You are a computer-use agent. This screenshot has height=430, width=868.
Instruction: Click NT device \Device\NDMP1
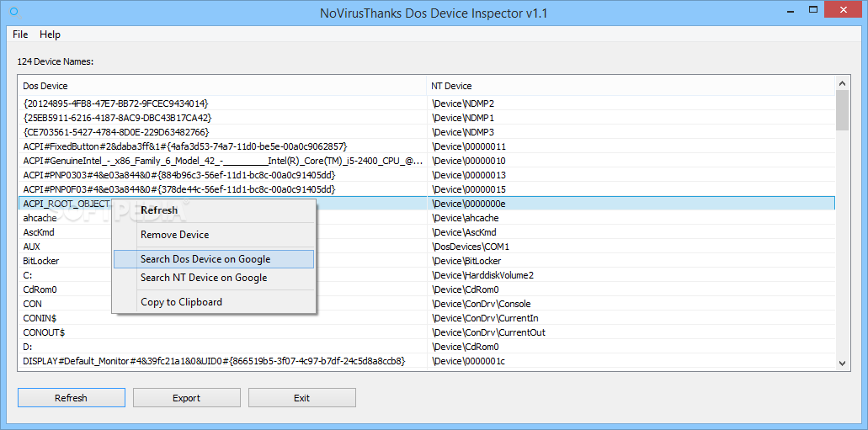463,118
